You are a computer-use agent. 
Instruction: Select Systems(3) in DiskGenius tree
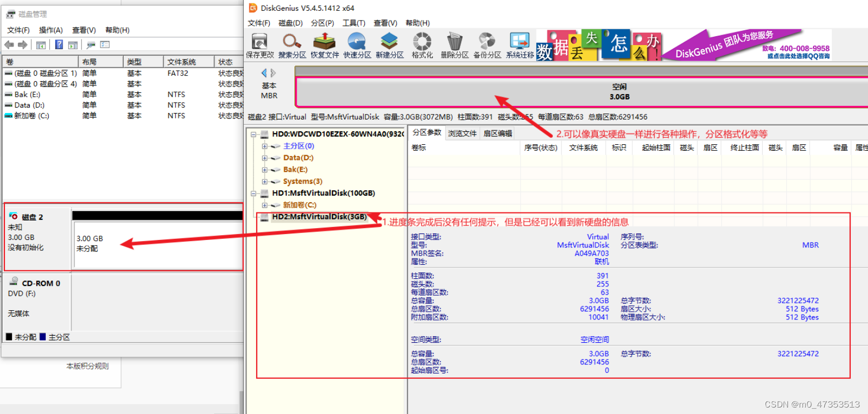[x=303, y=182]
